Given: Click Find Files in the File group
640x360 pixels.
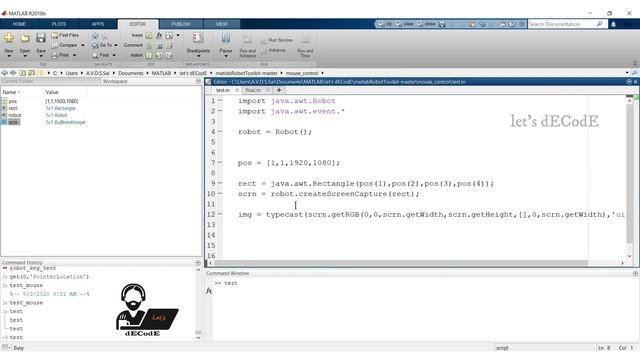Looking at the screenshot, I should point(65,36).
